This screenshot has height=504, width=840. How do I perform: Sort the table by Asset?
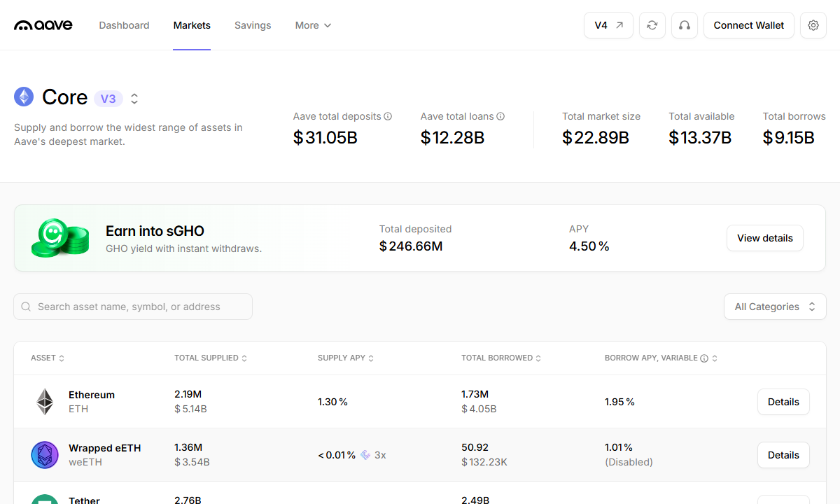tap(48, 358)
